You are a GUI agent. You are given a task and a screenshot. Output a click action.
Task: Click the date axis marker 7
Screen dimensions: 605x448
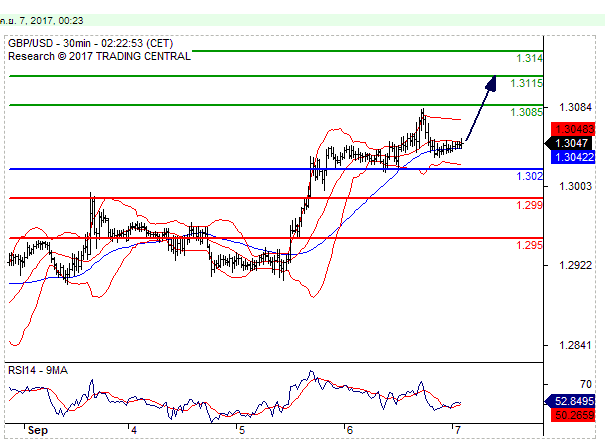[x=458, y=431]
